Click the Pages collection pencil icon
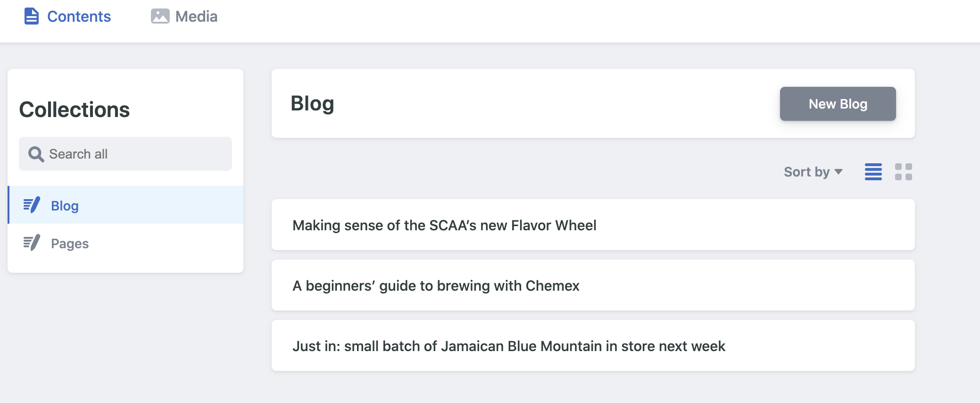980x403 pixels. tap(32, 243)
